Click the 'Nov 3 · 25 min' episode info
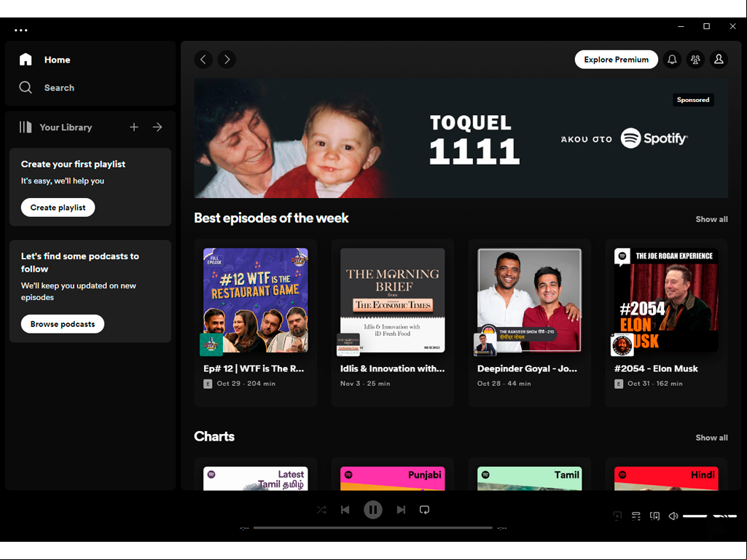 tap(365, 383)
